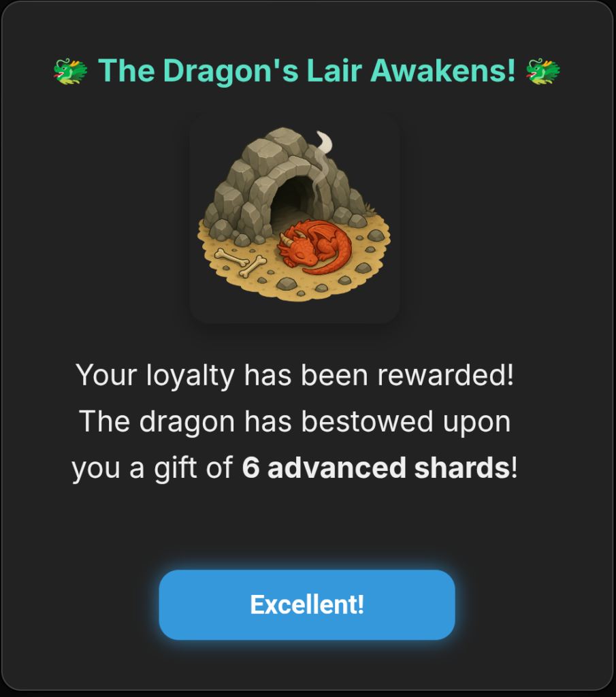616x697 pixels.
Task: Click the small grass tuft beside the cave
Action: (x=369, y=208)
